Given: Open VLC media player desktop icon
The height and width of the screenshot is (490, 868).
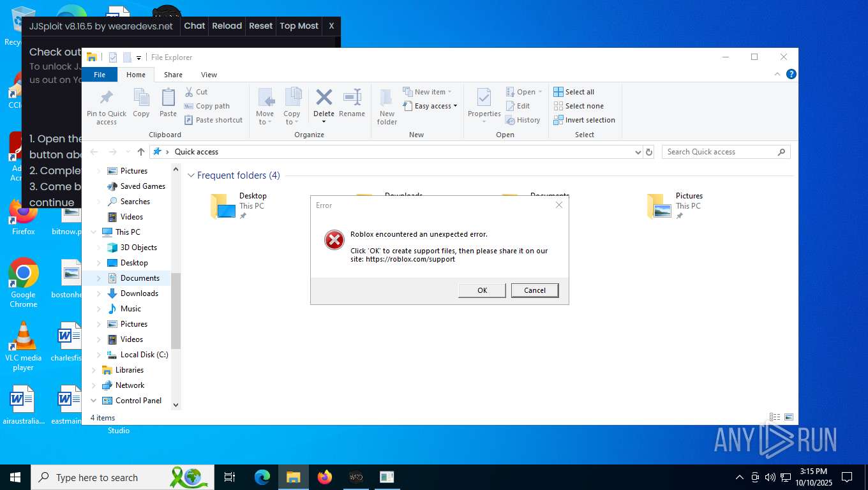Looking at the screenshot, I should coord(24,346).
